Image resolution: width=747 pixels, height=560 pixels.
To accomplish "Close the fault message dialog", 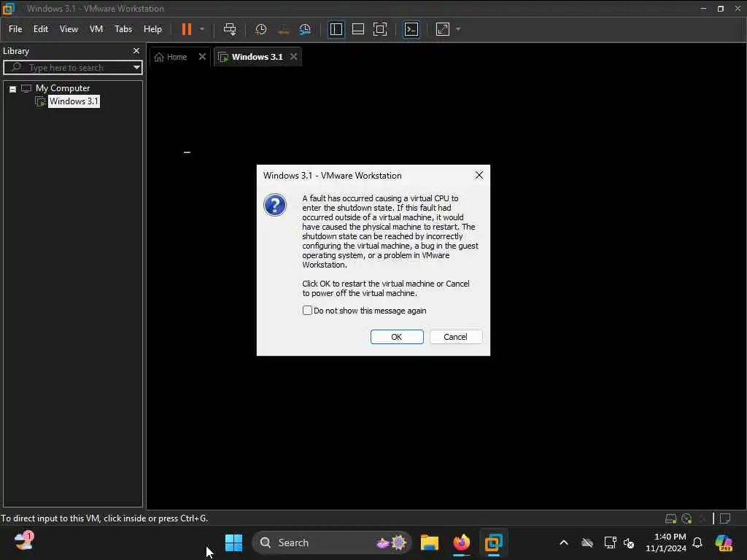I will 479,175.
